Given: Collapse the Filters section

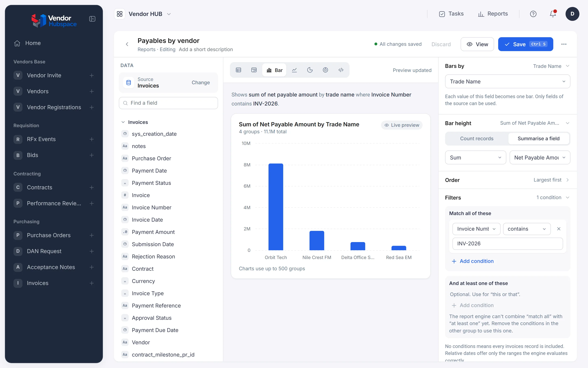Looking at the screenshot, I should click(x=507, y=197).
